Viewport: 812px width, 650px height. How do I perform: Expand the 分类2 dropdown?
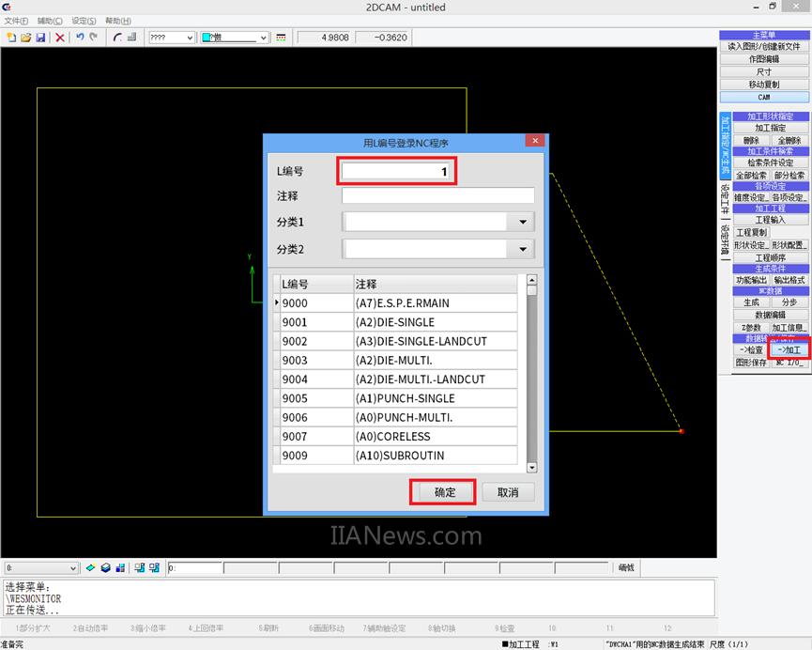(523, 250)
